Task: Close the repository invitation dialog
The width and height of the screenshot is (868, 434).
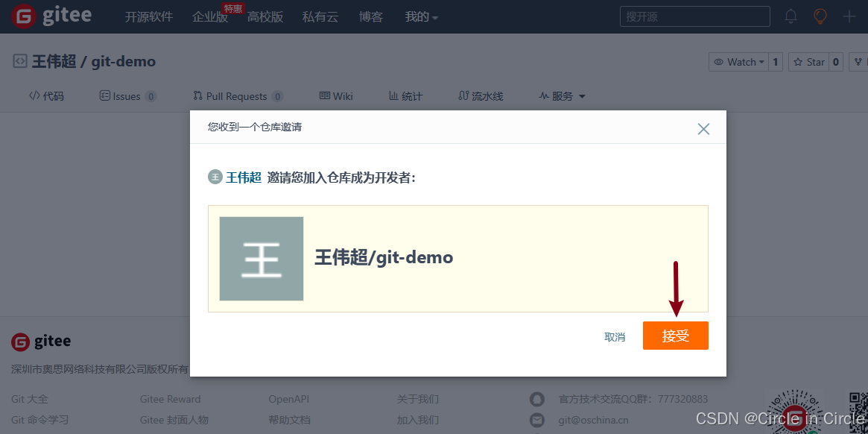Action: tap(703, 128)
